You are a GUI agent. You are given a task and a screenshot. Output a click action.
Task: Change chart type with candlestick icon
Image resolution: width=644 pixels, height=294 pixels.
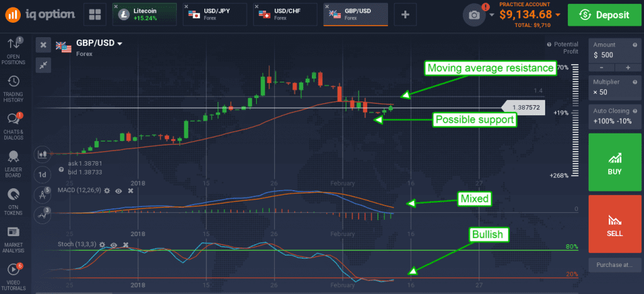[42, 155]
